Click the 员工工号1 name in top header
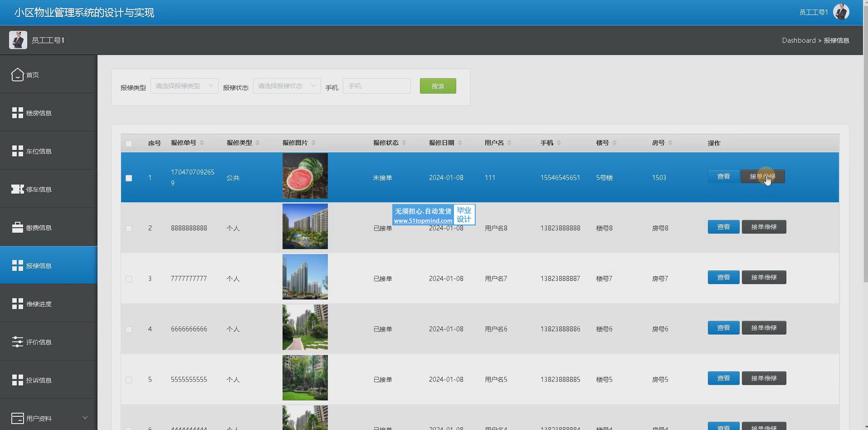Viewport: 868px width, 430px height. (814, 12)
